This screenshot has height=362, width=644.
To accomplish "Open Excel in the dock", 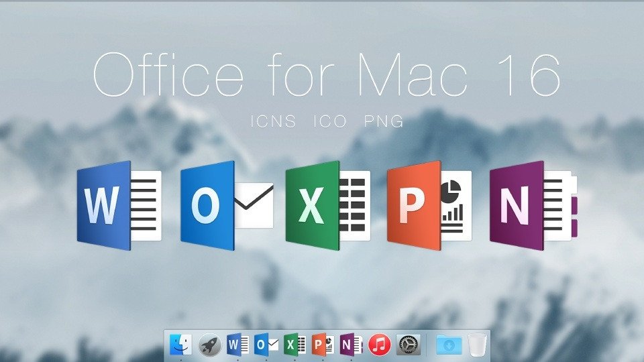I will click(x=294, y=345).
